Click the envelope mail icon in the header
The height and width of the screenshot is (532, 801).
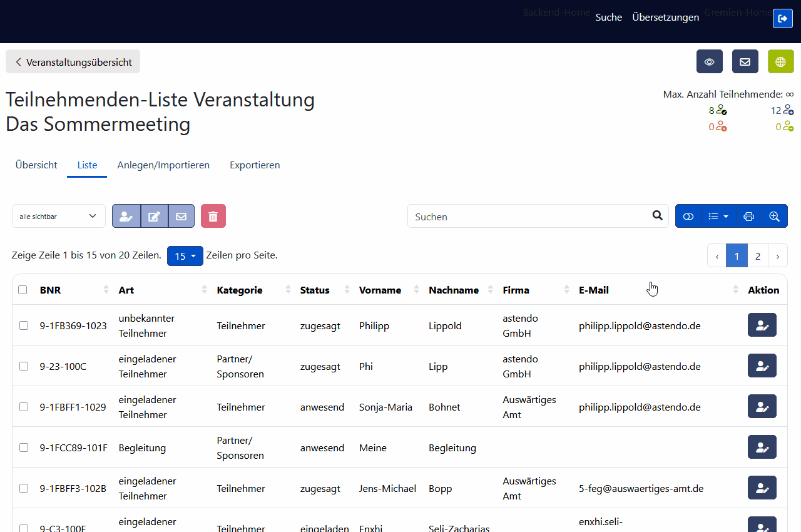click(x=745, y=61)
